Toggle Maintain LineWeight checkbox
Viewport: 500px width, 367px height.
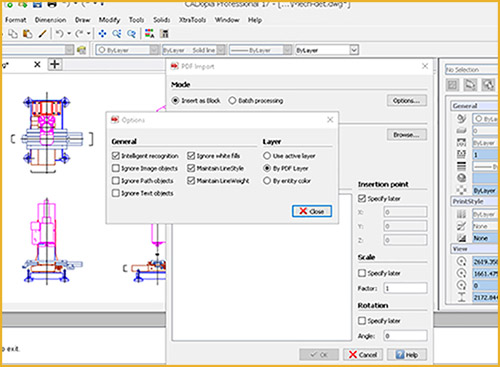tap(191, 181)
